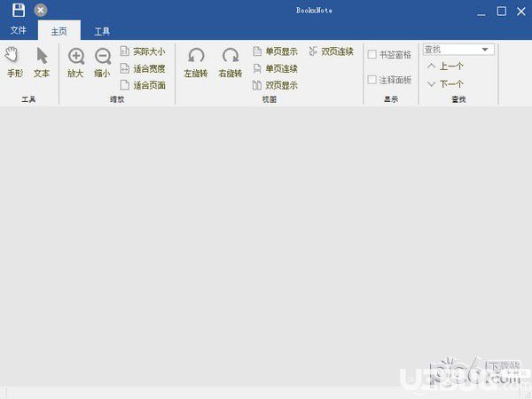Switch to 单页连续 continuous single page
Screen dimensions: 532x399
pos(275,68)
